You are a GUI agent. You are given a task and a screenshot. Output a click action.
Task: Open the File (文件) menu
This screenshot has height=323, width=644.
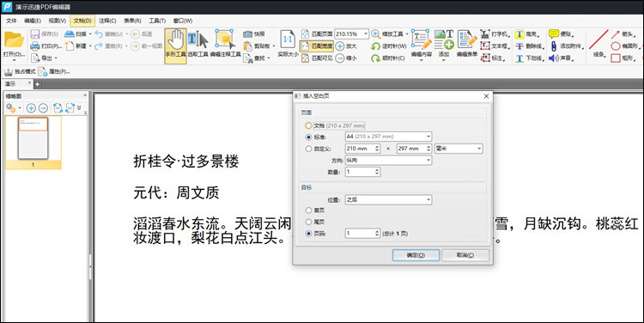click(11, 21)
